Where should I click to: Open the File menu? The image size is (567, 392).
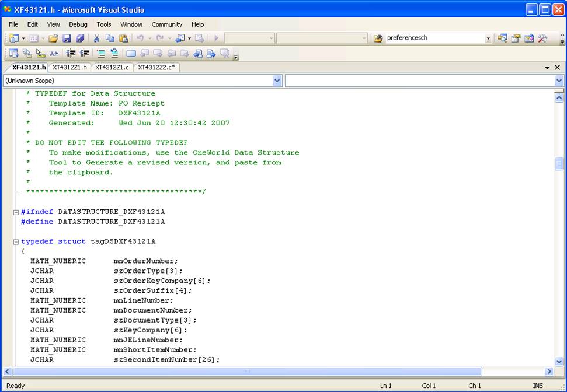[13, 24]
